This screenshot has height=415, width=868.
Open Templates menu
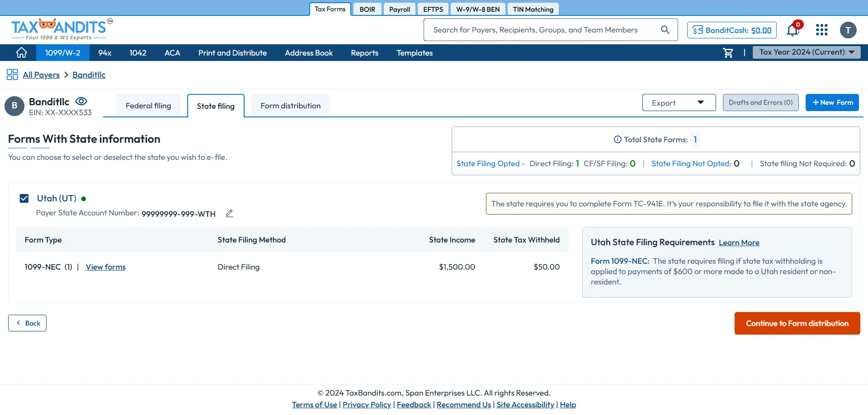click(x=415, y=53)
